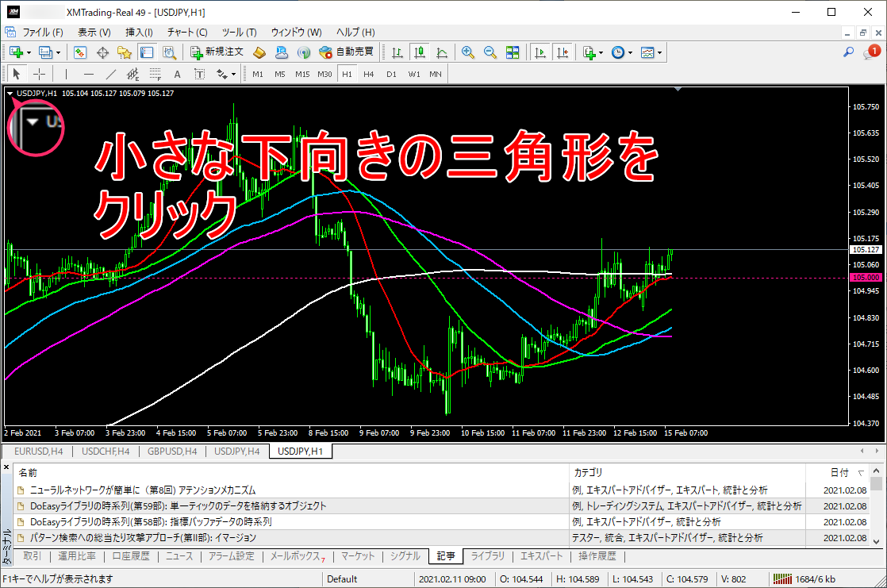The width and height of the screenshot is (887, 588).
Task: Open the Periods clock dropdown
Action: (622, 52)
